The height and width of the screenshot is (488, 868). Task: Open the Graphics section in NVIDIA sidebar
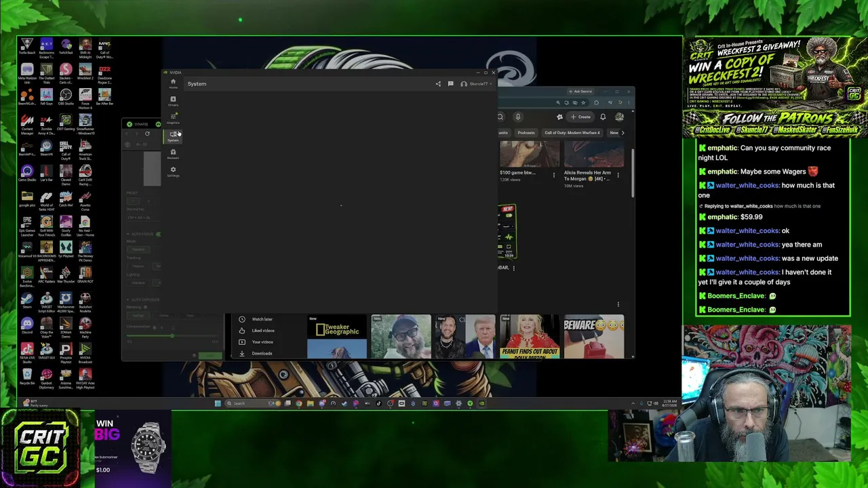pyautogui.click(x=173, y=119)
